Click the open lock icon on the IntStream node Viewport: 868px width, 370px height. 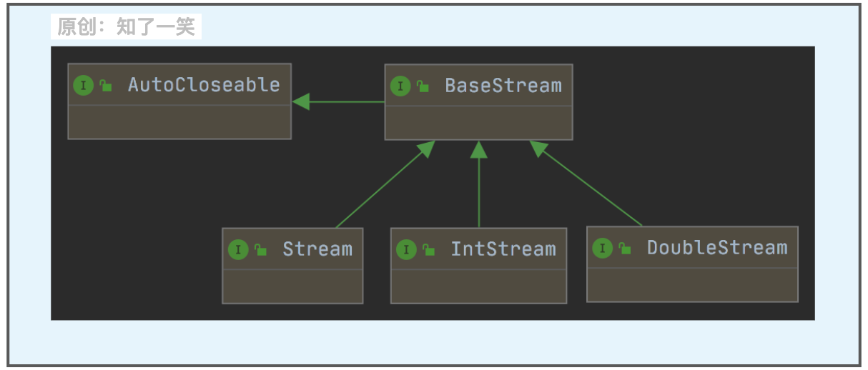tap(428, 250)
